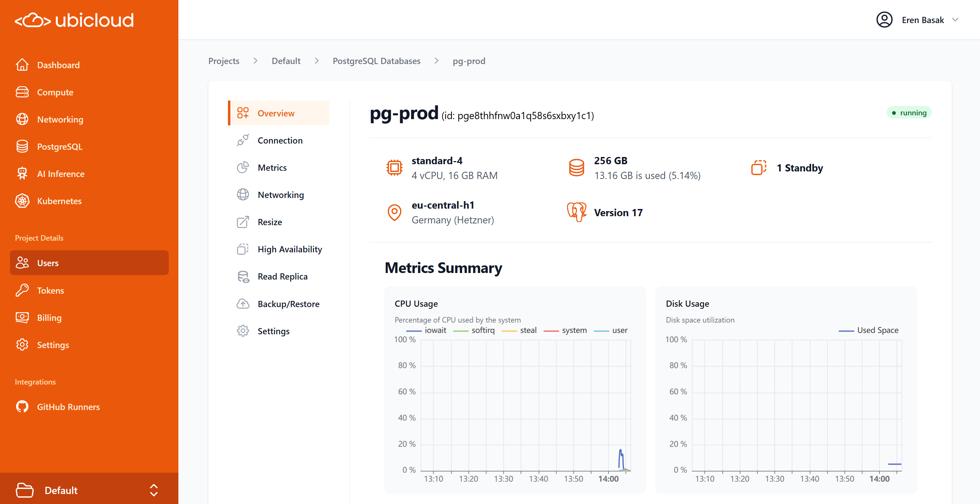The height and width of the screenshot is (504, 980).
Task: Click the Tokens key icon
Action: point(22,290)
